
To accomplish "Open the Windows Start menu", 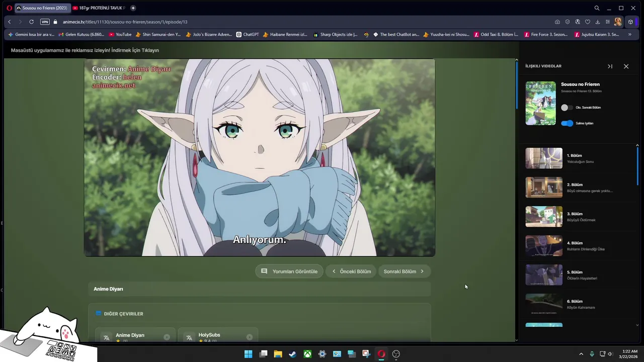I will pos(248,354).
